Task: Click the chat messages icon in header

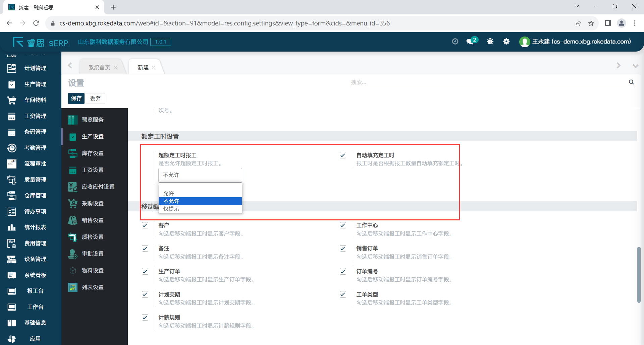Action: [470, 42]
